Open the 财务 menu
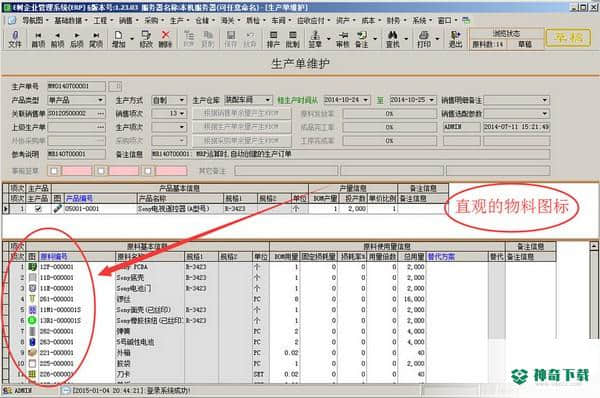This screenshot has width=600, height=398. tap(395, 20)
